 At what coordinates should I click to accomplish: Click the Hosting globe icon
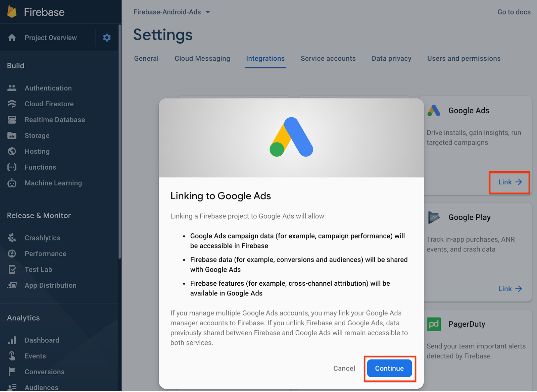12,152
